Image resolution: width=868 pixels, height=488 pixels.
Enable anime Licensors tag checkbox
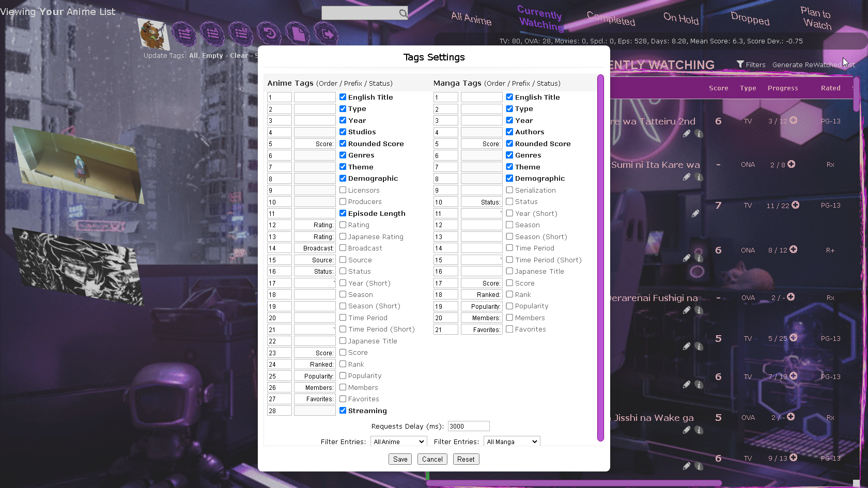point(343,190)
